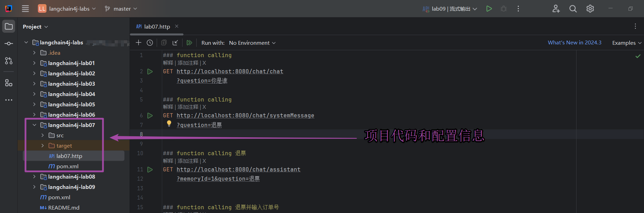Collapse the langchain4j-labs root node
The height and width of the screenshot is (213, 644).
click(x=26, y=42)
